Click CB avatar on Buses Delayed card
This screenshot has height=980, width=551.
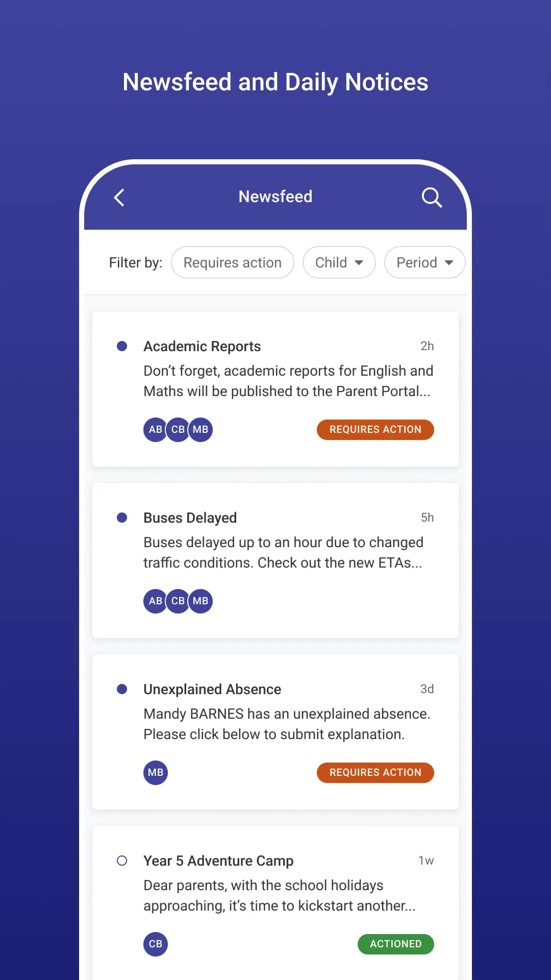point(178,601)
